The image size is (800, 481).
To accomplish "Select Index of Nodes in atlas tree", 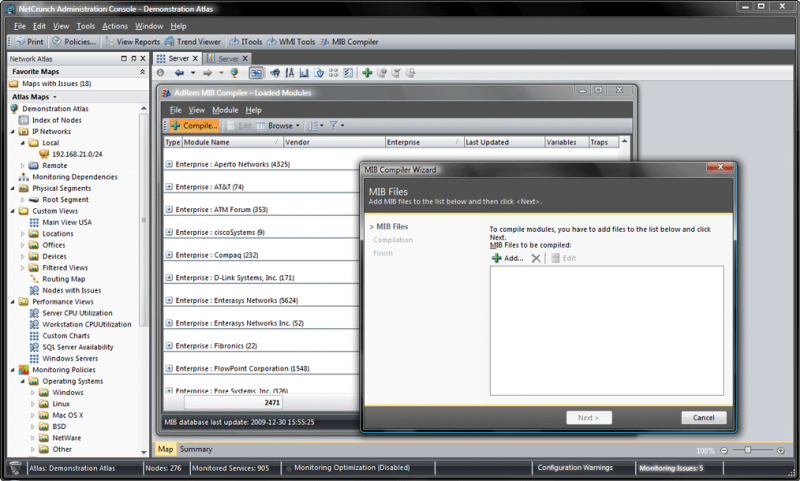I will coord(57,120).
